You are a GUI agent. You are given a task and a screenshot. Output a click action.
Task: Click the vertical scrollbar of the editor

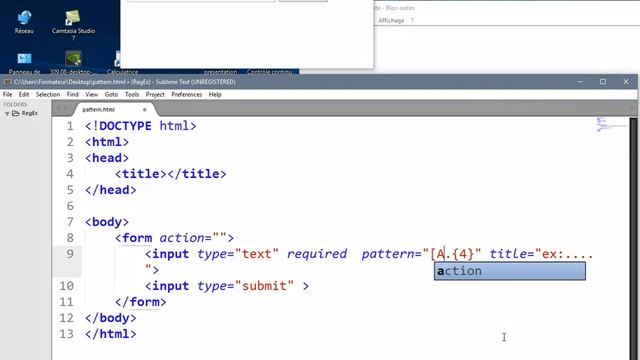(633, 238)
